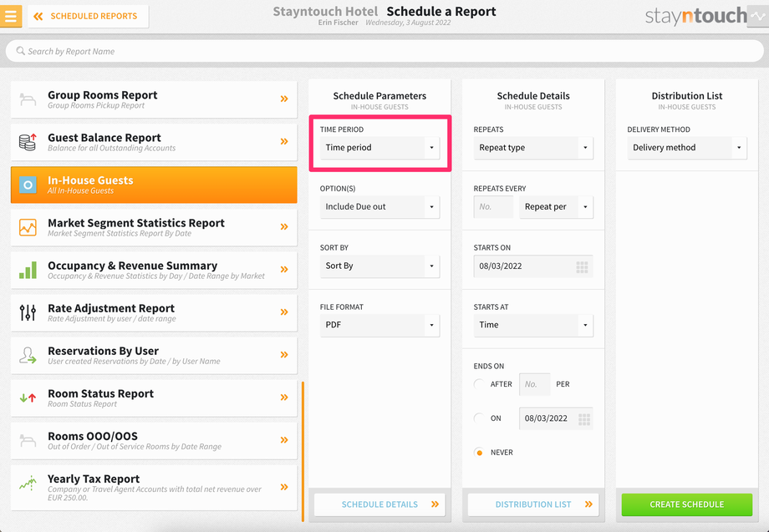The height and width of the screenshot is (532, 769).
Task: Open Room Status Report via its chevron
Action: click(x=284, y=398)
